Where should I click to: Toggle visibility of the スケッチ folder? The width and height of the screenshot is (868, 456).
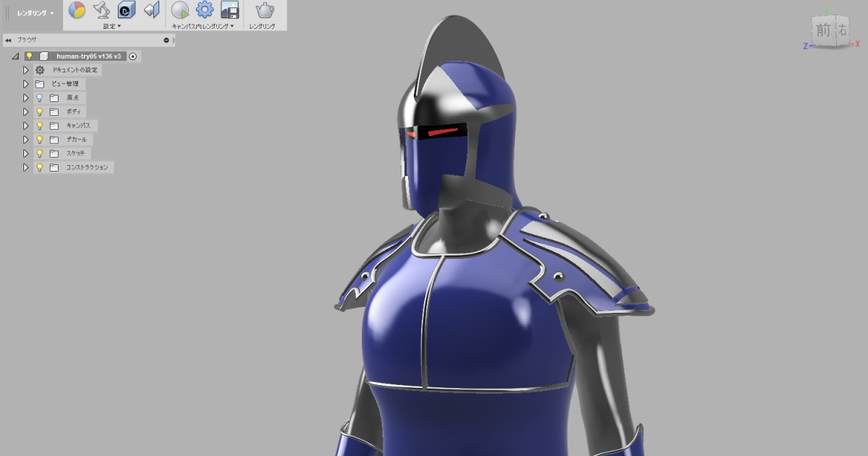click(41, 153)
